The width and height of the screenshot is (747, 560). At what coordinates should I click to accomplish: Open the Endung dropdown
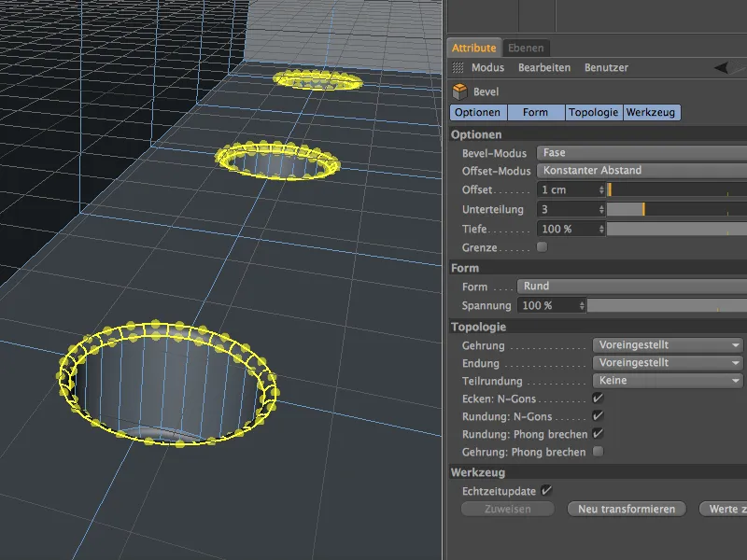coord(668,363)
